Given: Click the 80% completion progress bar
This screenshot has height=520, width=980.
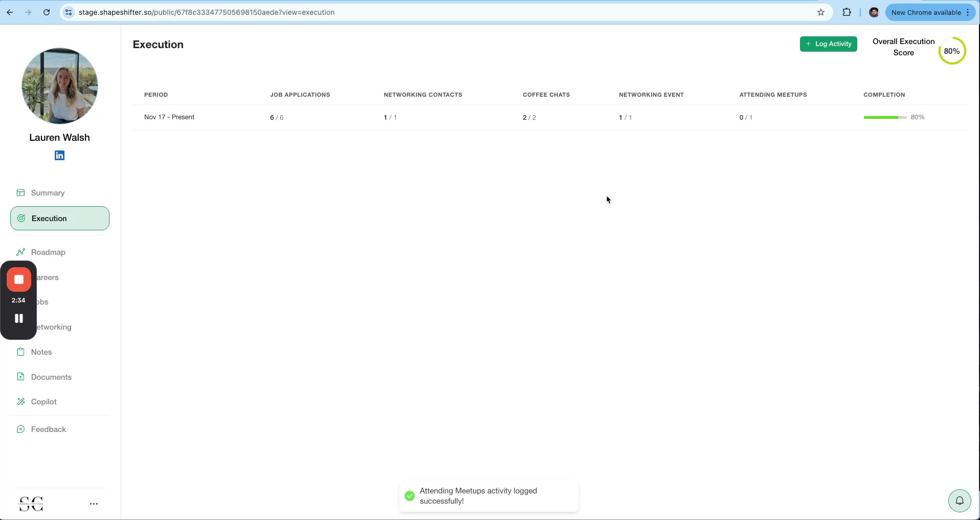Looking at the screenshot, I should (x=884, y=117).
